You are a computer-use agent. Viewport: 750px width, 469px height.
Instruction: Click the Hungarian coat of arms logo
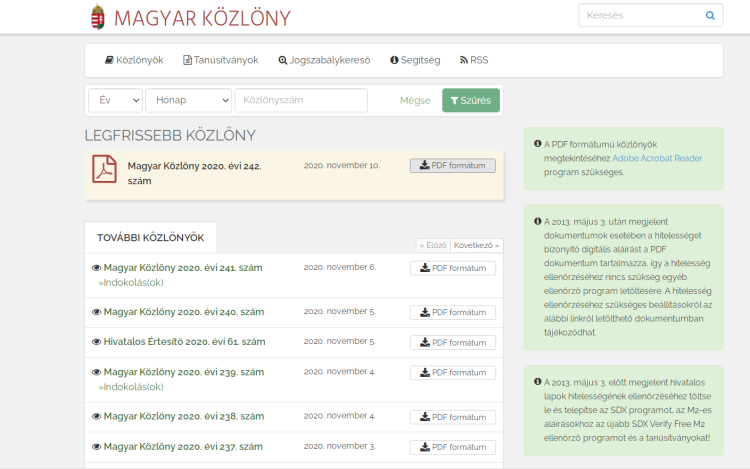tap(97, 17)
